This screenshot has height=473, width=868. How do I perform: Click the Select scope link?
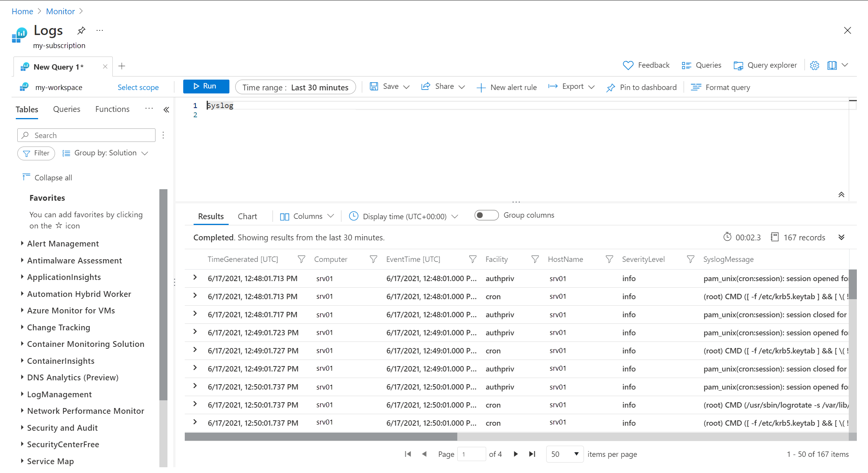point(138,87)
